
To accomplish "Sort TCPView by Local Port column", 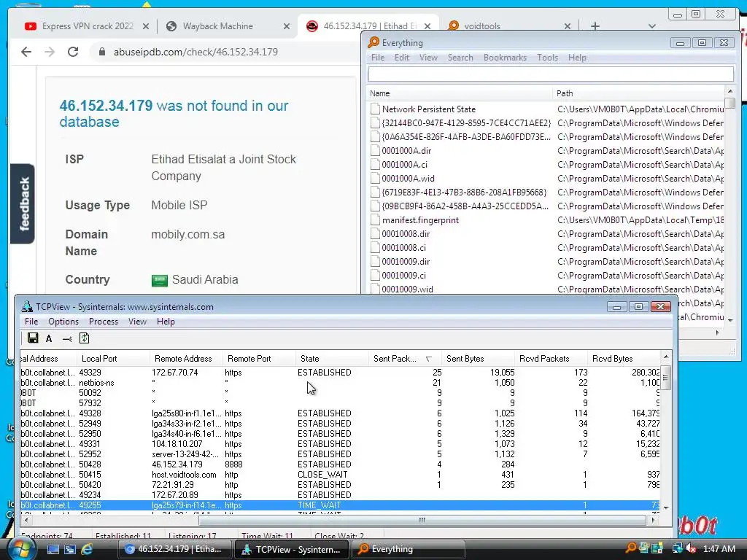I will pos(113,359).
